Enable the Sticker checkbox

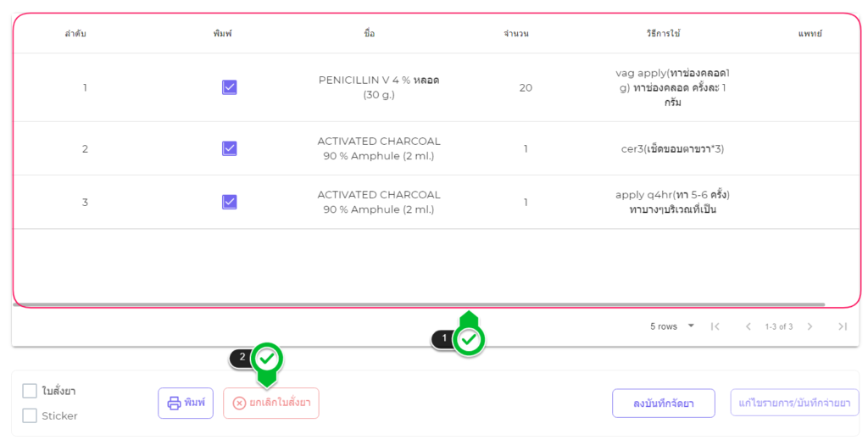point(30,415)
